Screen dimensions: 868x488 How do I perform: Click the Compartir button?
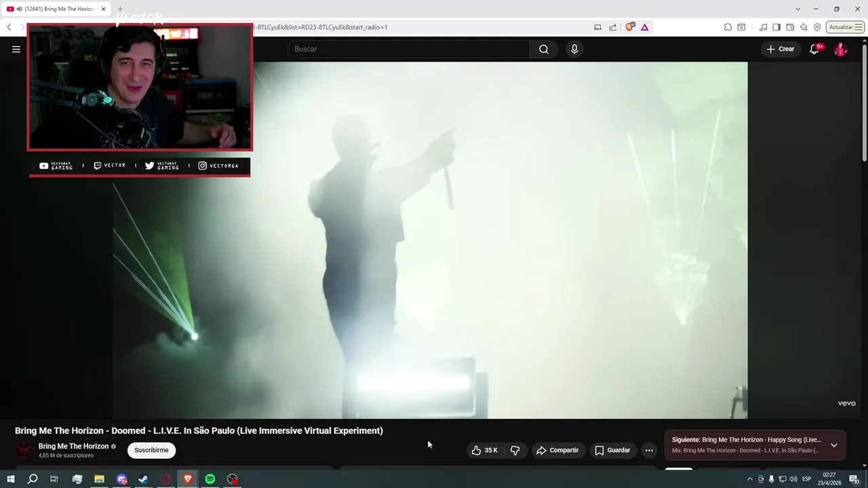pyautogui.click(x=557, y=450)
